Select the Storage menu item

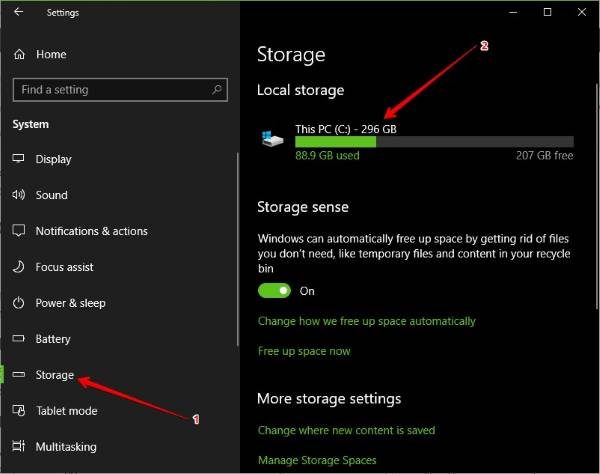(55, 375)
